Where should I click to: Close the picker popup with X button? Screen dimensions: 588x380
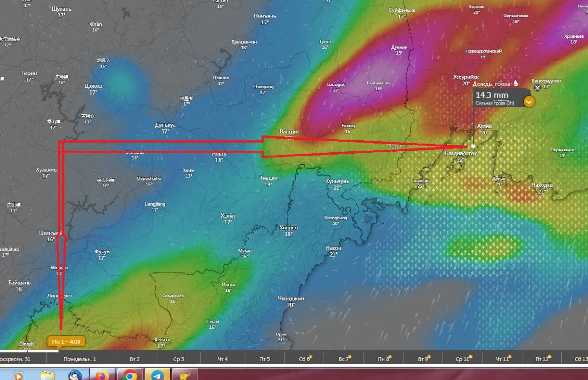(x=537, y=88)
